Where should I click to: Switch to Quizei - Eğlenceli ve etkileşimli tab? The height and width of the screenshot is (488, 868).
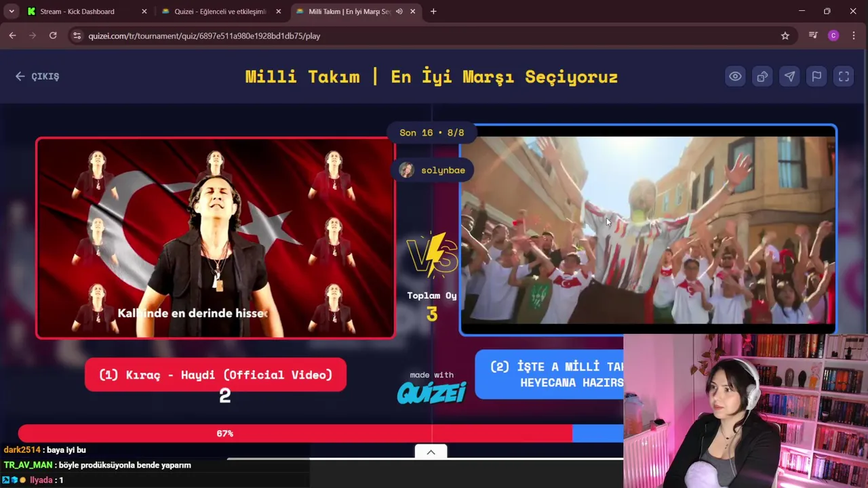pos(220,12)
